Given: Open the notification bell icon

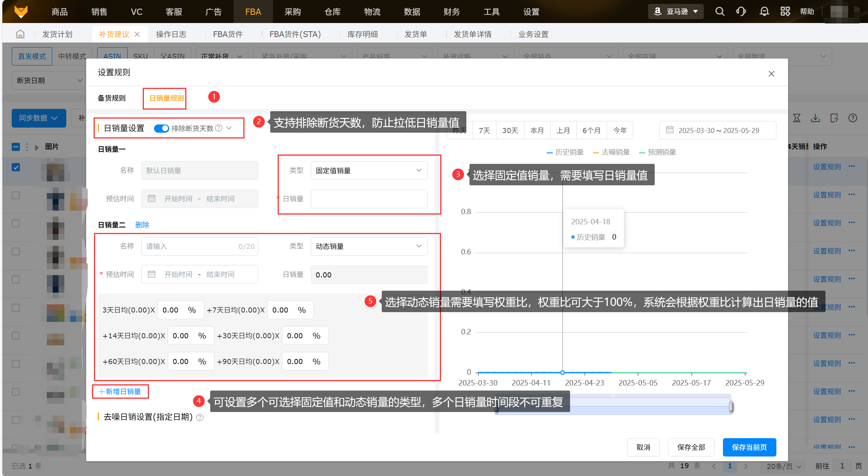Looking at the screenshot, I should coord(764,12).
